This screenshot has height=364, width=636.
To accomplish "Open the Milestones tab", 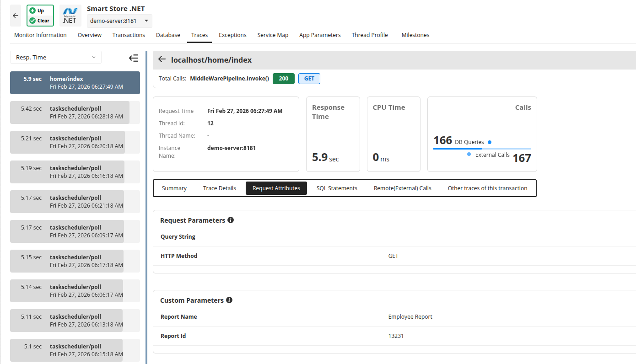I will click(x=415, y=35).
